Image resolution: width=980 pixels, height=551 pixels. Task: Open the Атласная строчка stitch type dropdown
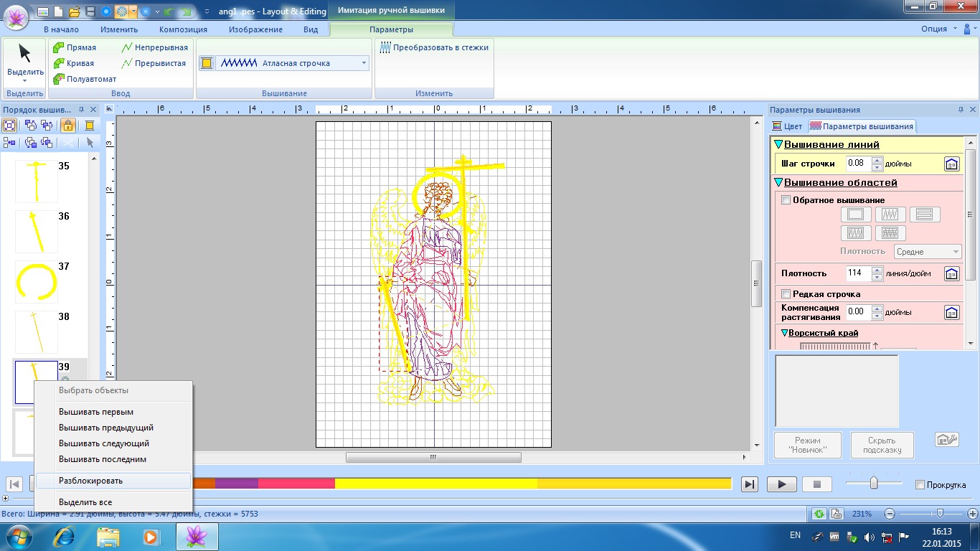click(364, 63)
